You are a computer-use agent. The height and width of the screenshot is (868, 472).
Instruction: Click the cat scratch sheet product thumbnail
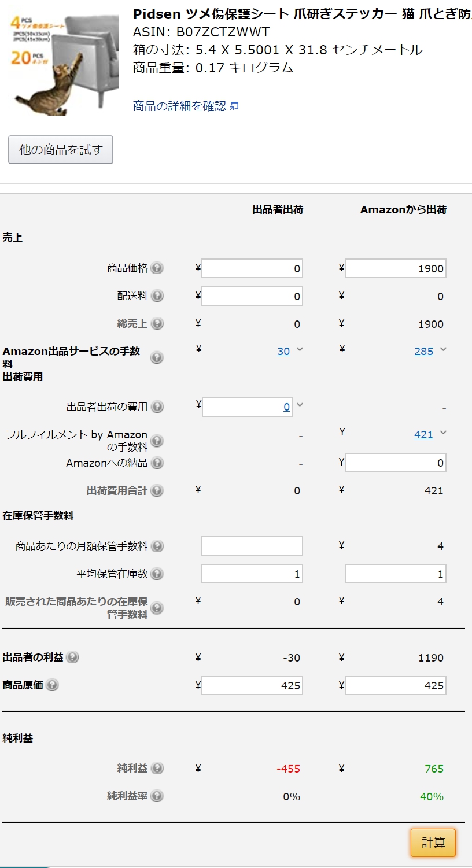pyautogui.click(x=64, y=65)
